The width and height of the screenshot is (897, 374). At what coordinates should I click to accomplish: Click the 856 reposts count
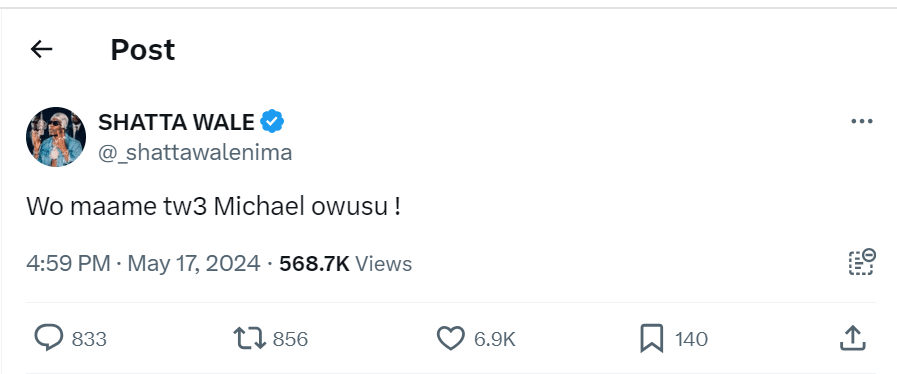[x=291, y=339]
